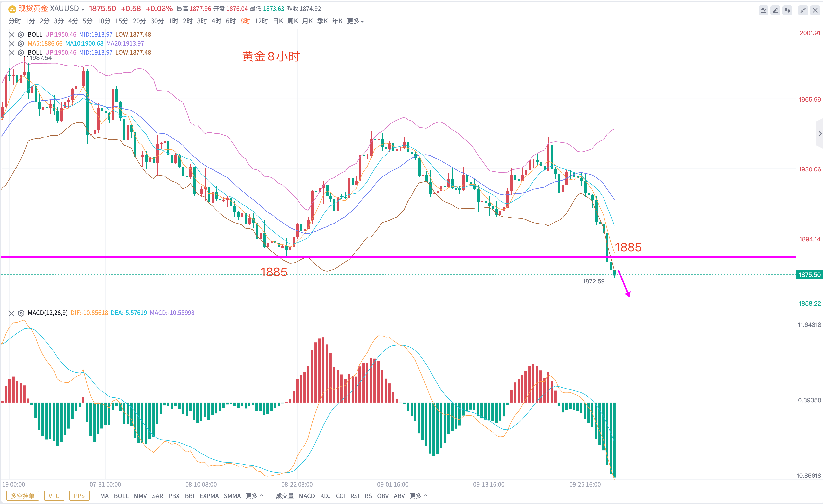Click the collapse fullscreen arrows icon
Viewport: 823px width, 504px height.
[803, 10]
